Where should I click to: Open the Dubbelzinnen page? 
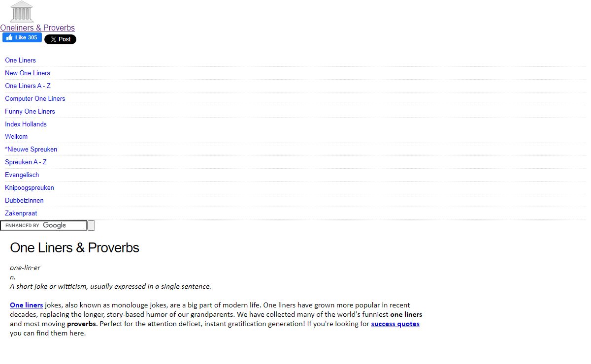click(x=24, y=200)
